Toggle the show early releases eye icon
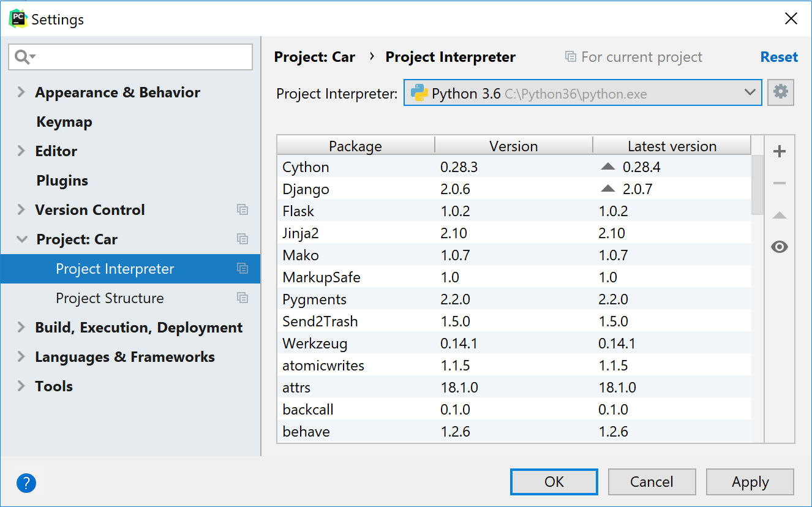 [x=779, y=247]
